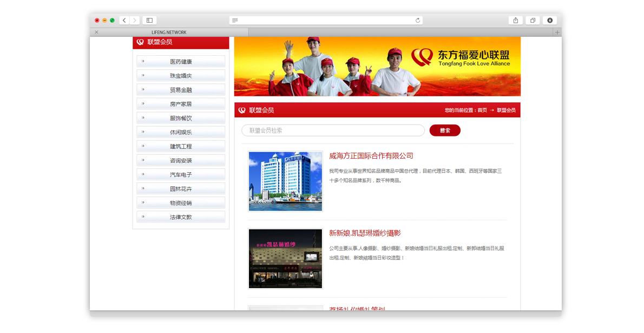Click the 联盟会员检索 search field

[x=333, y=130]
